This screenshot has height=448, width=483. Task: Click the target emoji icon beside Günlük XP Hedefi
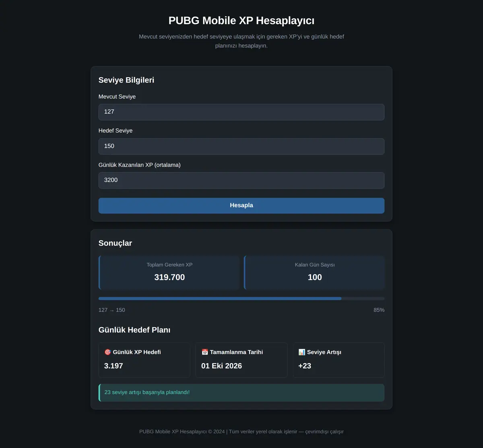click(107, 352)
